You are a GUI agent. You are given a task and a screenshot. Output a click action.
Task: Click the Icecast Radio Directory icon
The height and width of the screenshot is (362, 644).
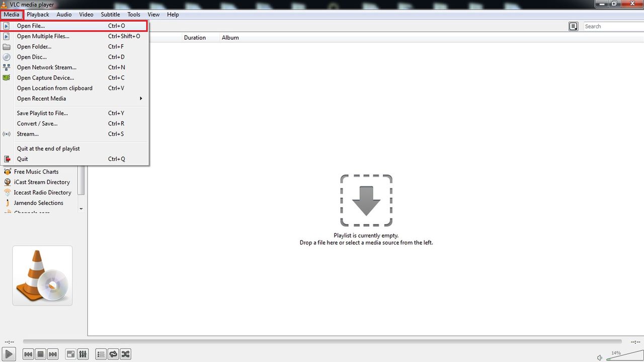click(x=7, y=193)
